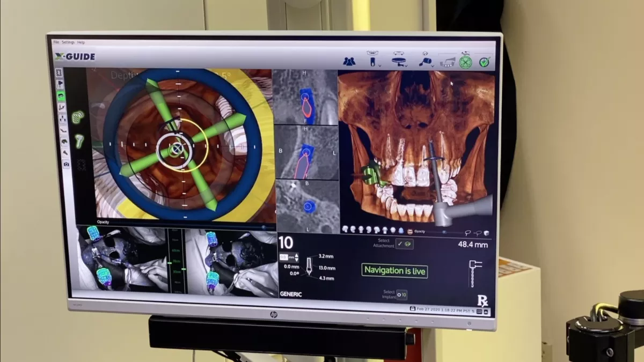
Task: Click the first zoom magnifier icon
Action: pos(468,232)
